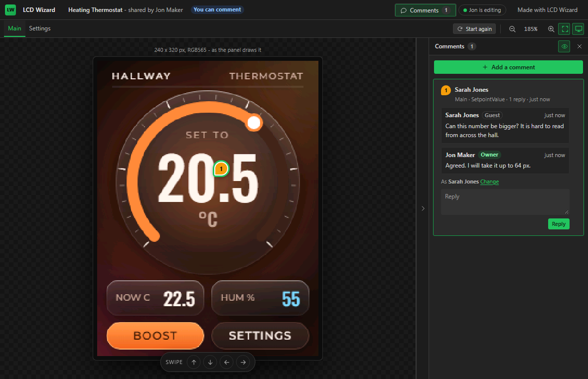The image size is (588, 379).
Task: Click the Start again button
Action: point(474,29)
